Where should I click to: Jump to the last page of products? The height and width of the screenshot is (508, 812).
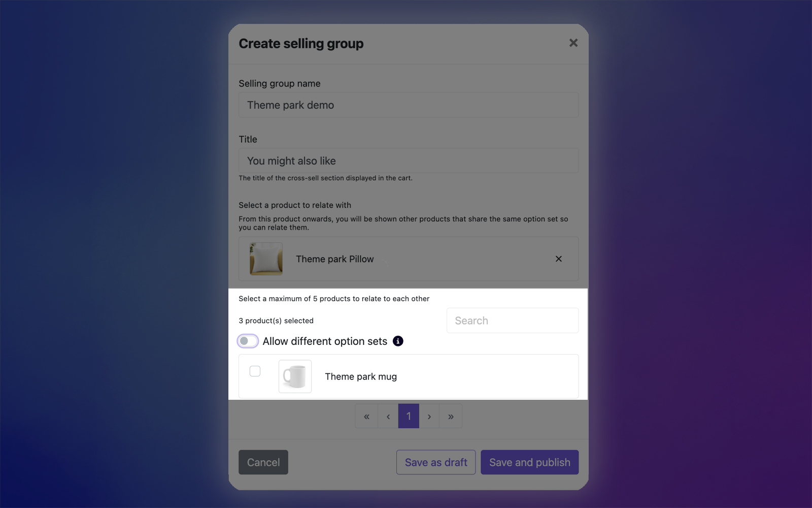coord(451,416)
